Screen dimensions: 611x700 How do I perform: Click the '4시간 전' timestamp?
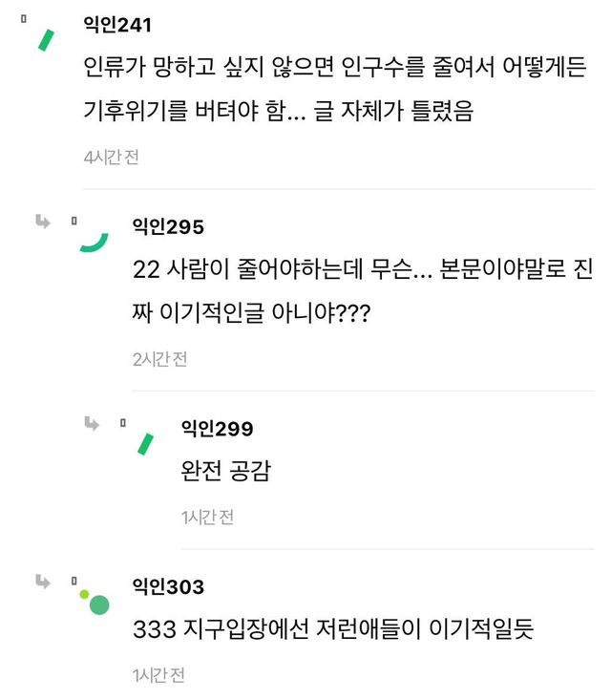(x=111, y=158)
